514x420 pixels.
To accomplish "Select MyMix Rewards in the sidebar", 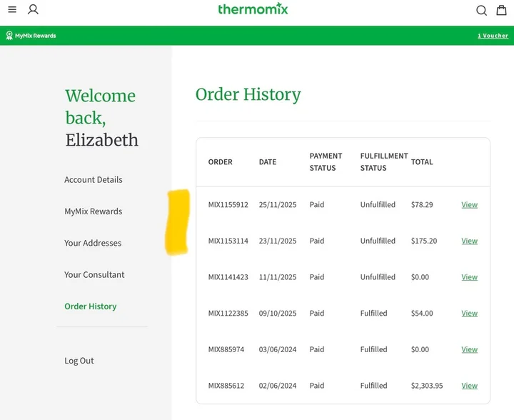I will 93,211.
